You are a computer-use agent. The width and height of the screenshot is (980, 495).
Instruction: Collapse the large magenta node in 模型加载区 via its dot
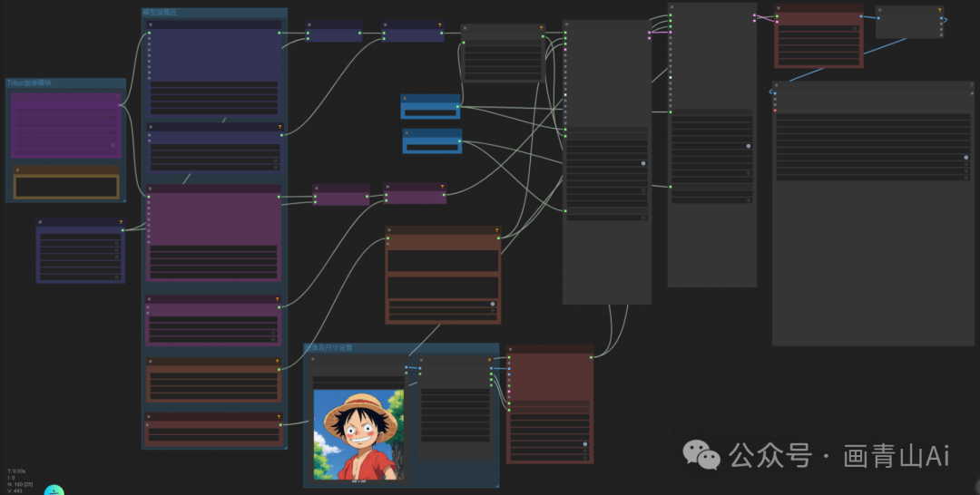(x=151, y=189)
